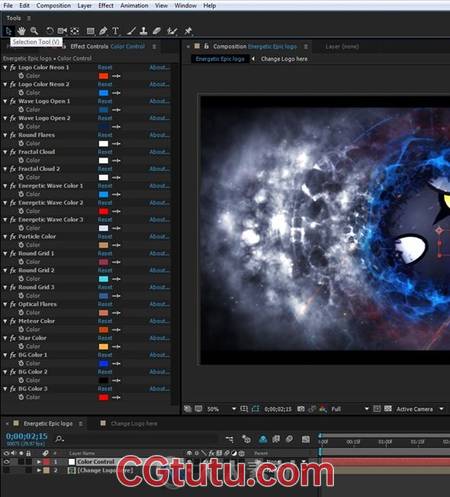Screen dimensions: 450x497
Task: Select the Roto Brush tool
Action: [172, 31]
